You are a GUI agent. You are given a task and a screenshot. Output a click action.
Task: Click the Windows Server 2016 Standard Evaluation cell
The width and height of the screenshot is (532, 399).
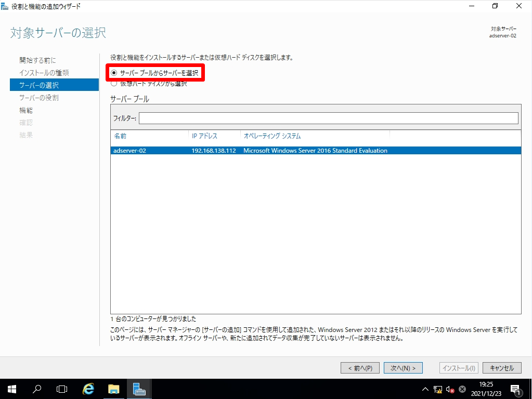(315, 151)
